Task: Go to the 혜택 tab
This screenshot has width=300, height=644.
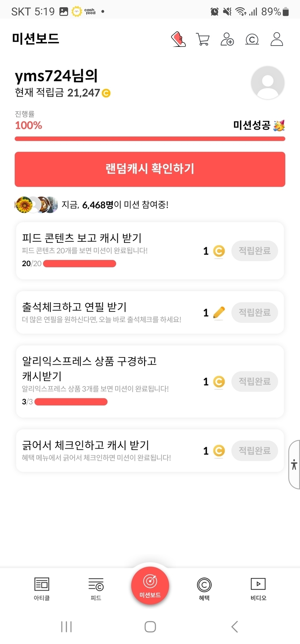Action: (204, 589)
